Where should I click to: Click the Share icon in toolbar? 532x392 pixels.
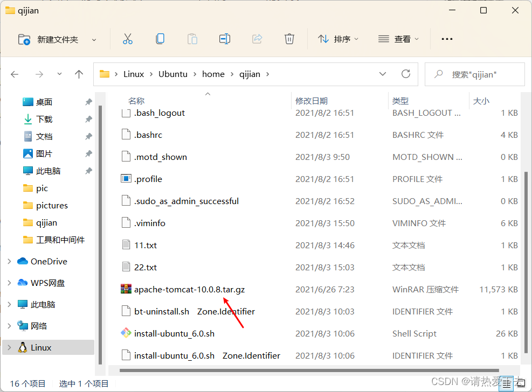tap(257, 39)
